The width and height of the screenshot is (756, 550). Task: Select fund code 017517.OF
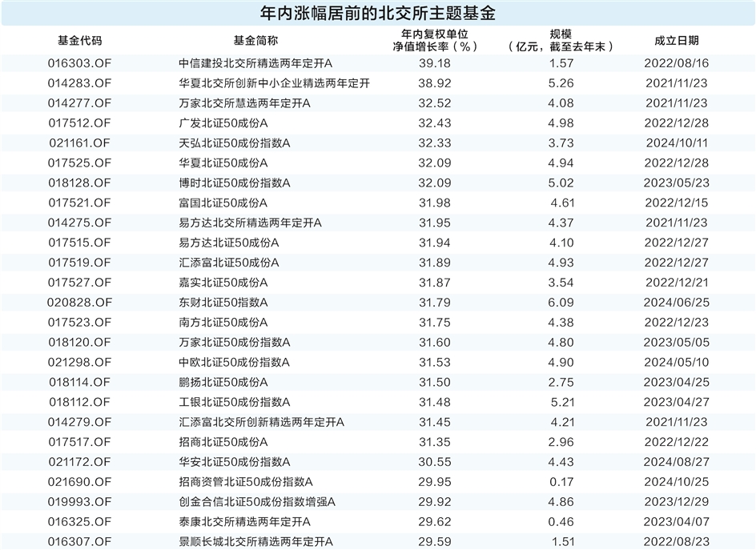[x=79, y=442]
